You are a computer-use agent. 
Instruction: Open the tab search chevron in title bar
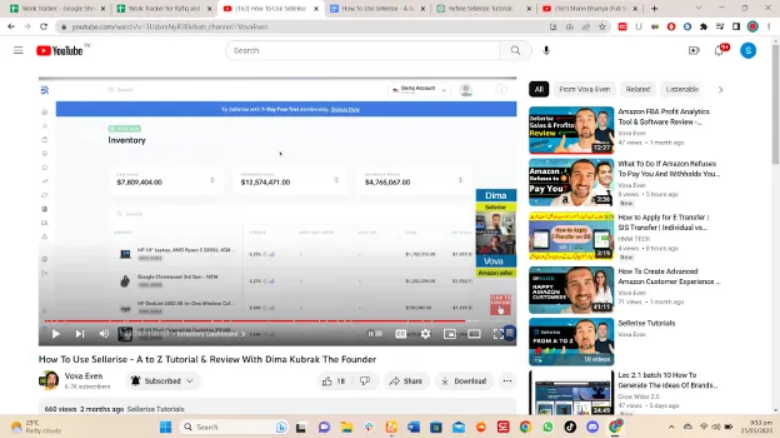tap(698, 8)
